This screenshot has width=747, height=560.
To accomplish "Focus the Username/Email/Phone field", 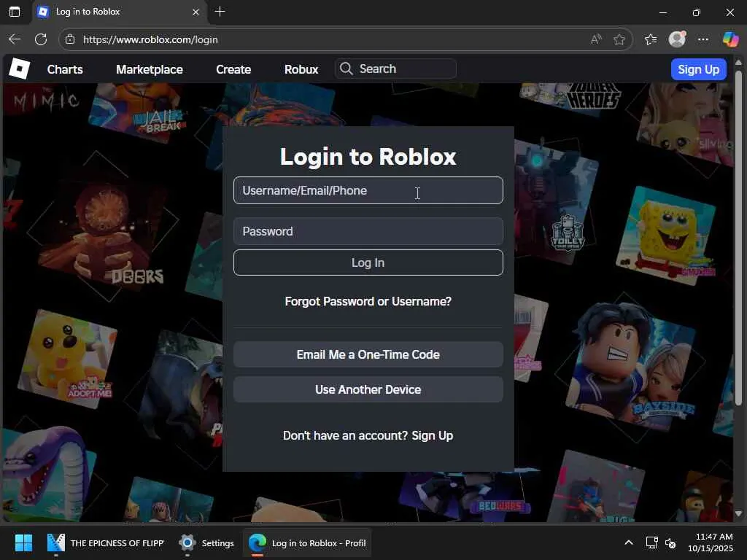I will 368,190.
